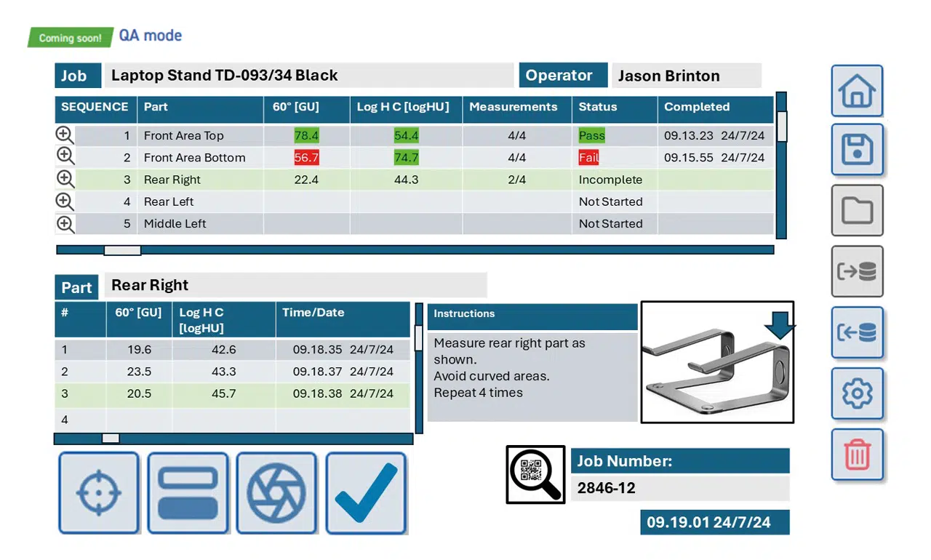The image size is (931, 560).
Task: Click the laptop stand instruction thumbnail
Action: click(716, 362)
